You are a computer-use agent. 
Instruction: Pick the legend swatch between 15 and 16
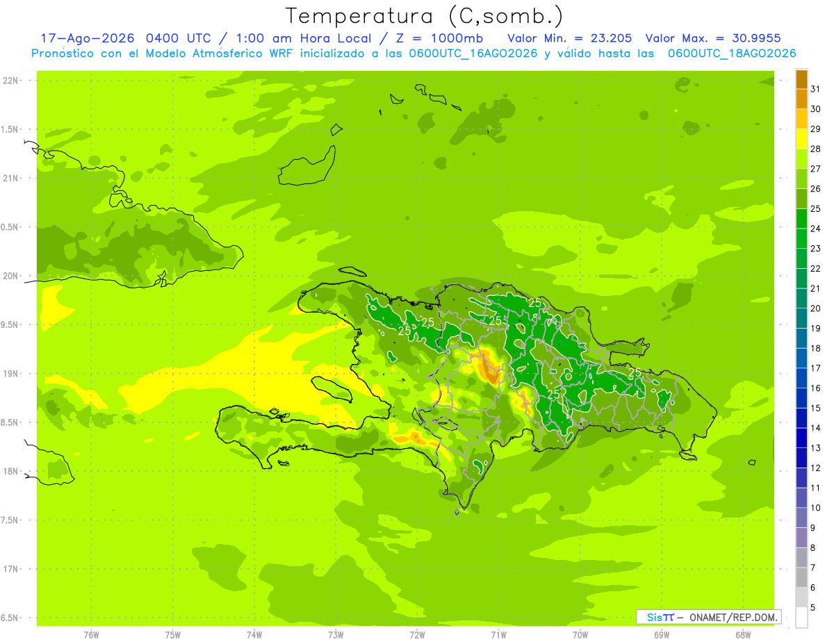(x=801, y=398)
